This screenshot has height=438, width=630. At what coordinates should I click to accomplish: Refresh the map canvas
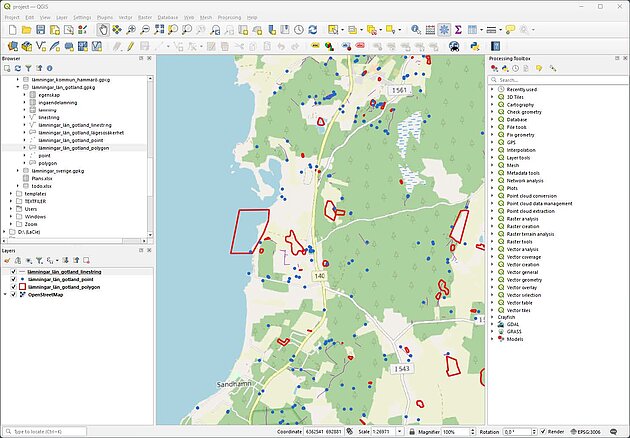[313, 29]
